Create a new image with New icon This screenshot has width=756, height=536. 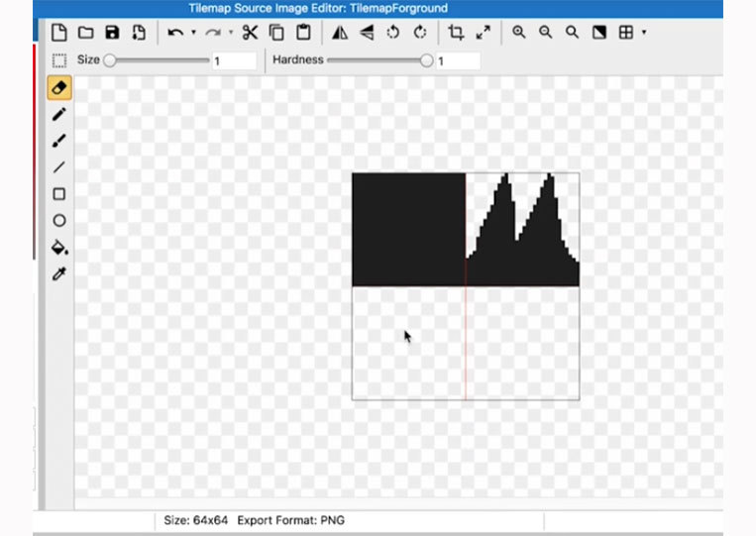[58, 33]
